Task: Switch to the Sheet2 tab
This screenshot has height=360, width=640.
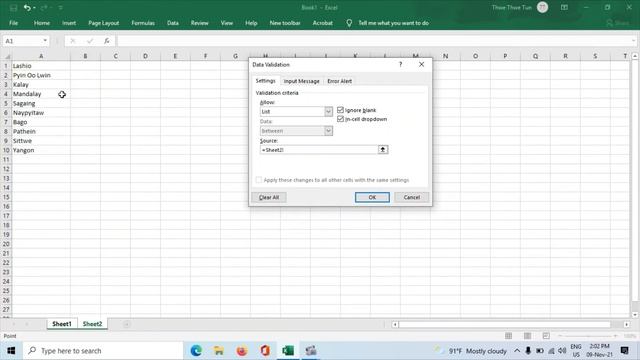Action: coord(92,324)
